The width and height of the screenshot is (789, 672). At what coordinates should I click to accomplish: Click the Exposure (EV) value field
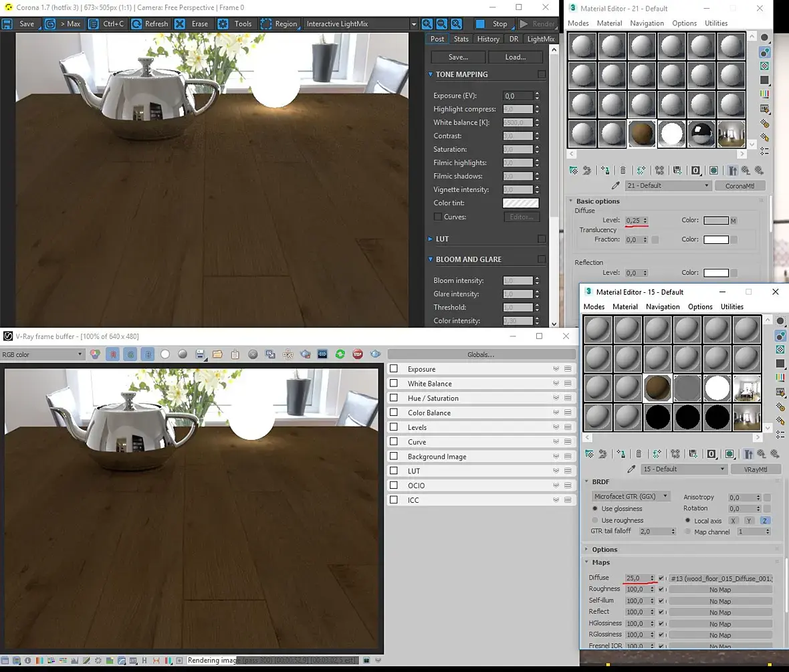(x=518, y=96)
